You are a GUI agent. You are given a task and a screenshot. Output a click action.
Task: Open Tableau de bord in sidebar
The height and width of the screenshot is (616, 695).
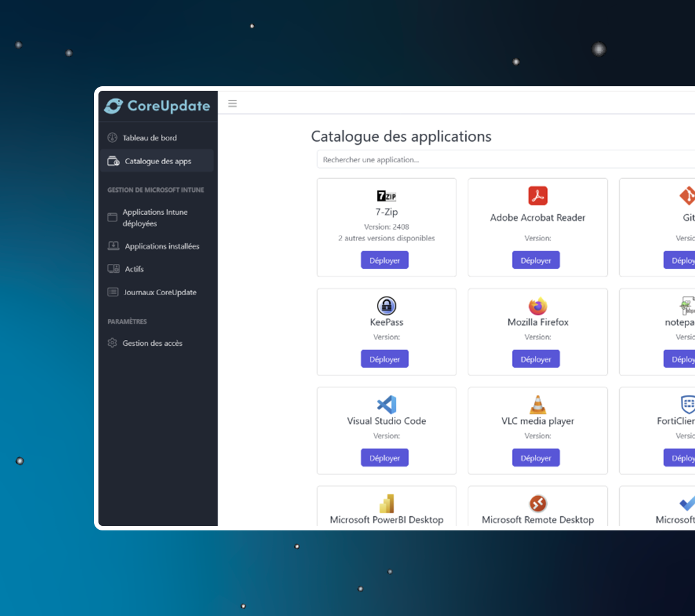pyautogui.click(x=149, y=138)
